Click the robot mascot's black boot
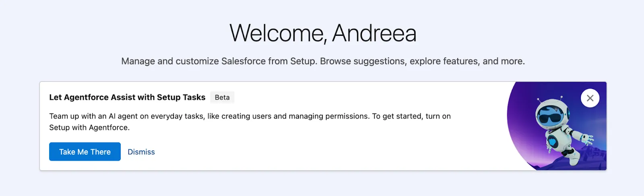 [569, 152]
